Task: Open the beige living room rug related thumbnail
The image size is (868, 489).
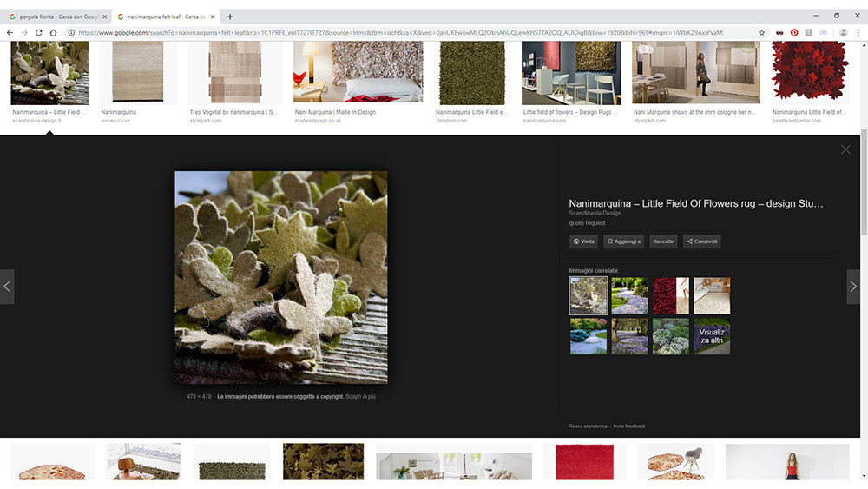Action: click(712, 295)
